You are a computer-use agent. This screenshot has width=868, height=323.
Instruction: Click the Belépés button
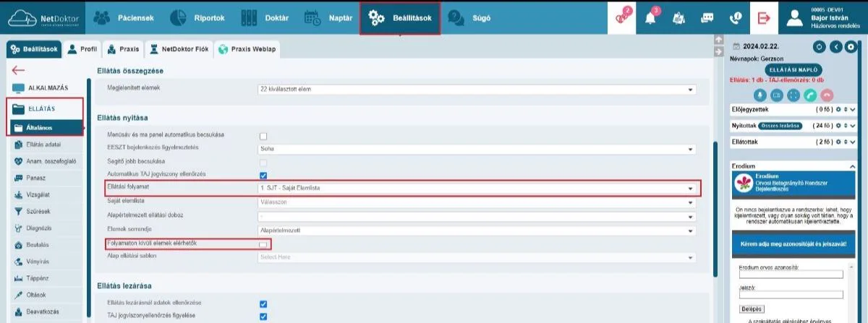point(752,309)
